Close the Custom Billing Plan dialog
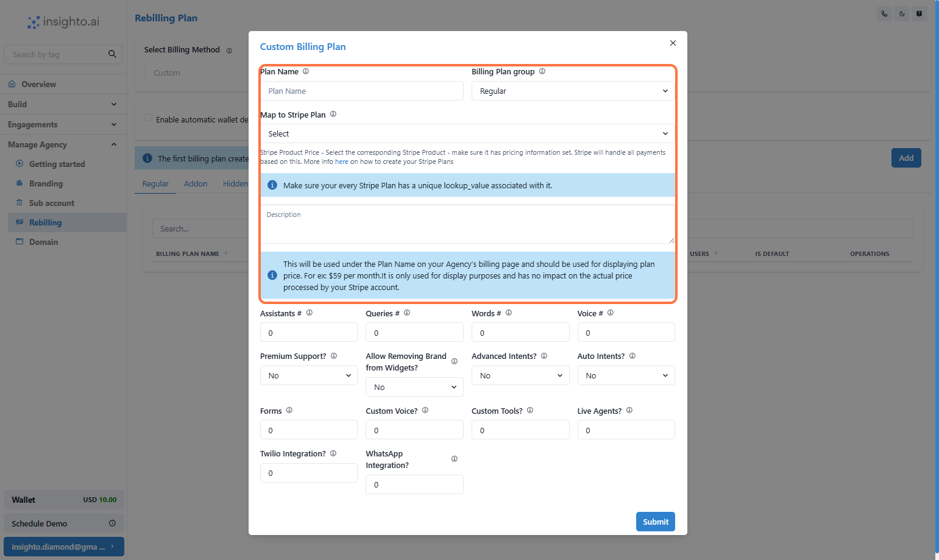Image resolution: width=939 pixels, height=560 pixels. pyautogui.click(x=673, y=43)
